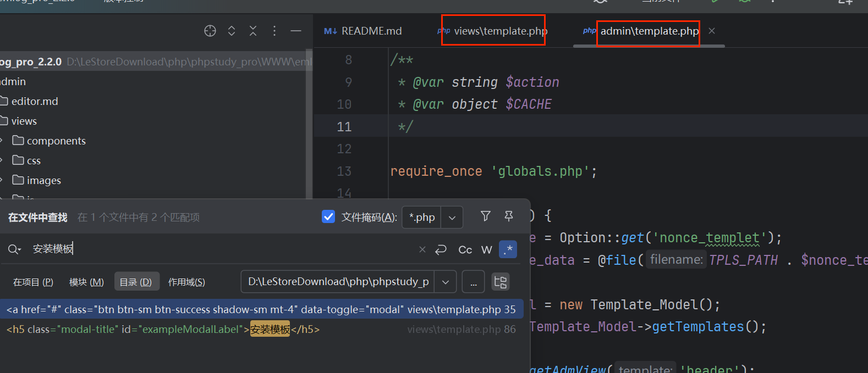Disable the regex search toggle

tap(508, 249)
